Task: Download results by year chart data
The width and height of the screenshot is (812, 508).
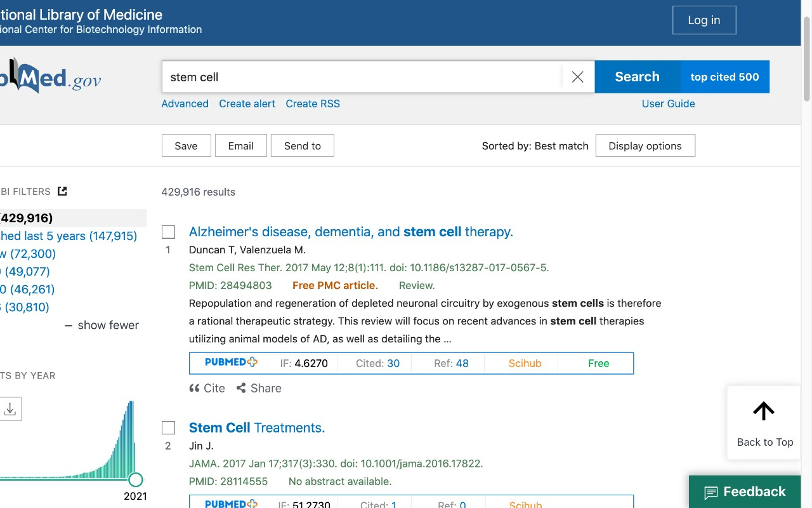Action: (10, 409)
